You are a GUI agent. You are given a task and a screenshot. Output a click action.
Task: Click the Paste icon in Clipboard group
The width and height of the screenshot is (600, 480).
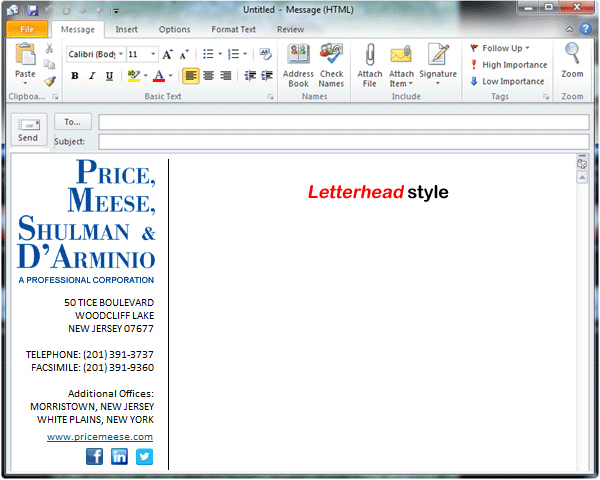click(x=25, y=58)
